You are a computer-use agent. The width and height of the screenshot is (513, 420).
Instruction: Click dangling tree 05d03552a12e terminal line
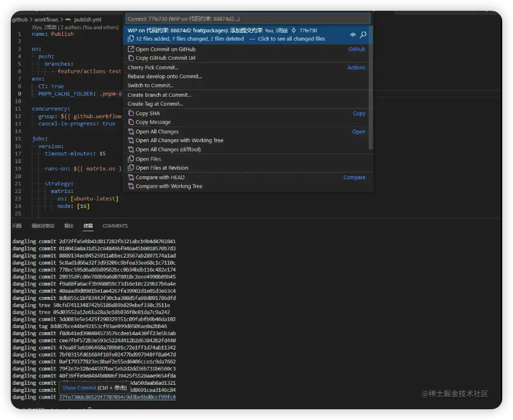pyautogui.click(x=91, y=312)
